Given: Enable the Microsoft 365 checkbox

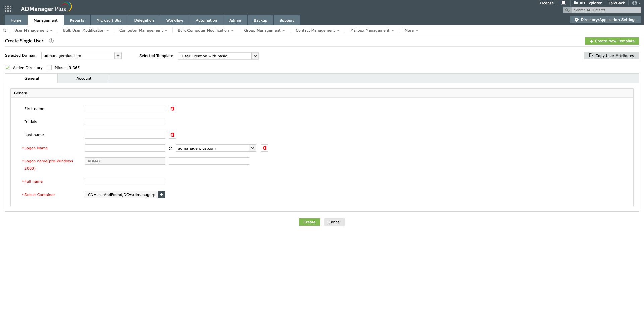Looking at the screenshot, I should pos(49,68).
